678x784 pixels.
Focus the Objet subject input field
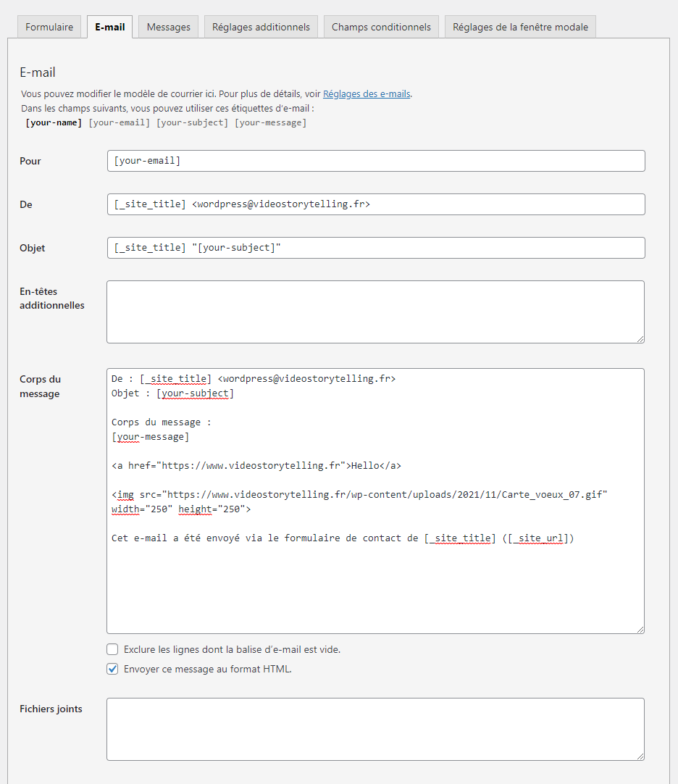376,248
